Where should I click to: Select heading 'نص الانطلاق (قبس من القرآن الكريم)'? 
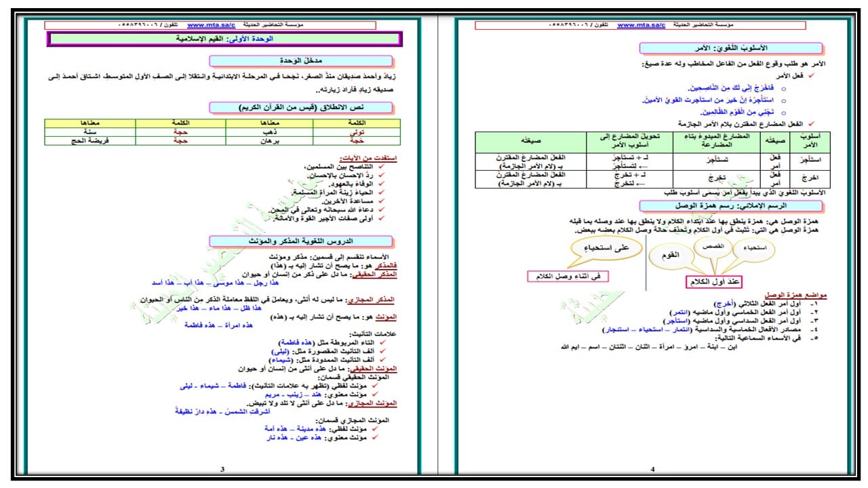coord(302,107)
